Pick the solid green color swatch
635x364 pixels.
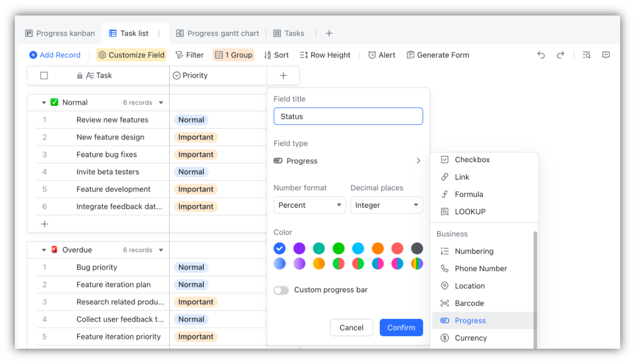point(338,248)
